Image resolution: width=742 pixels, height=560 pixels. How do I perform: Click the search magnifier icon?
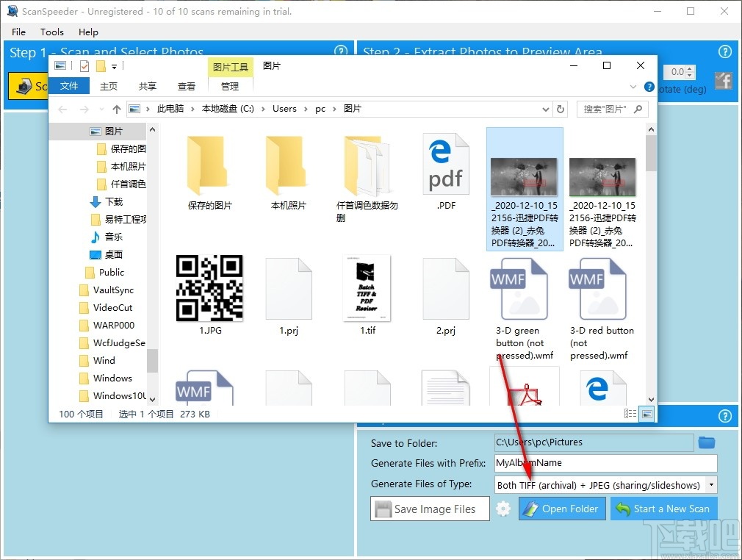638,109
